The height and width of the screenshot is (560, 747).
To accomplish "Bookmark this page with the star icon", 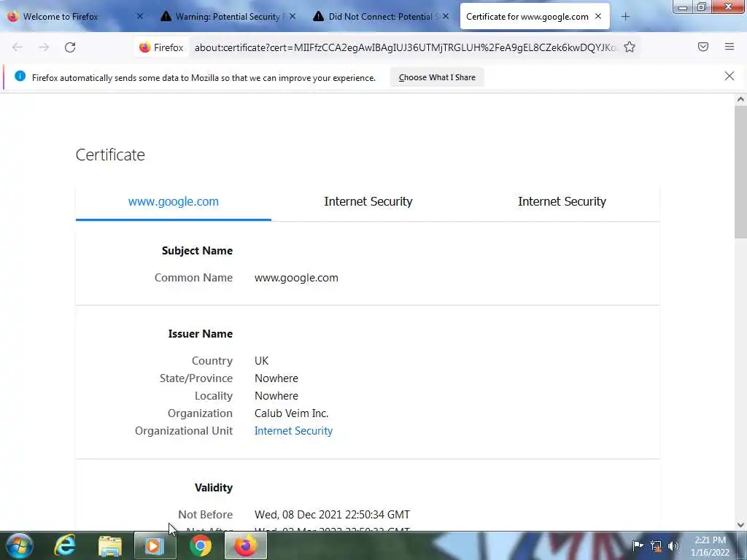I will pyautogui.click(x=630, y=47).
